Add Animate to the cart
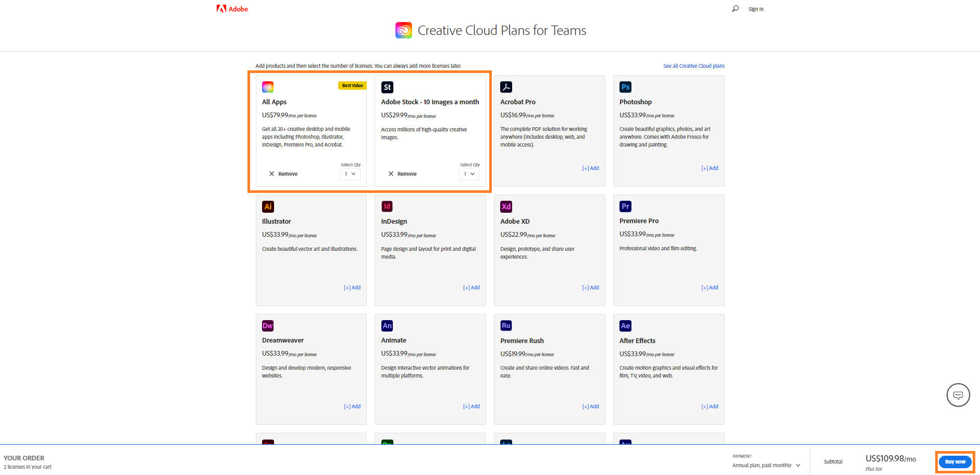 [x=472, y=406]
